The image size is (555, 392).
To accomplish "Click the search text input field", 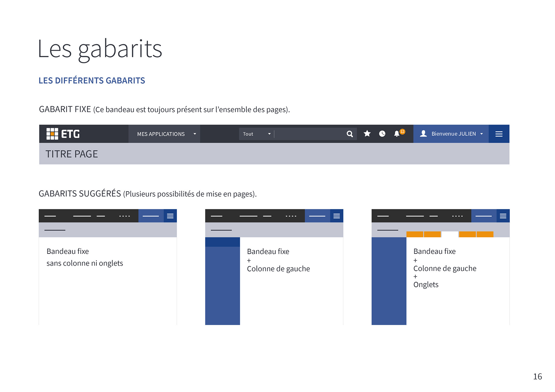I will 309,134.
